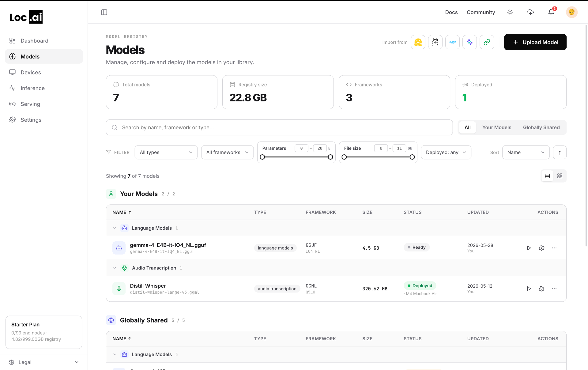Click Parameters slider minimum handle
The image size is (588, 370).
(262, 157)
